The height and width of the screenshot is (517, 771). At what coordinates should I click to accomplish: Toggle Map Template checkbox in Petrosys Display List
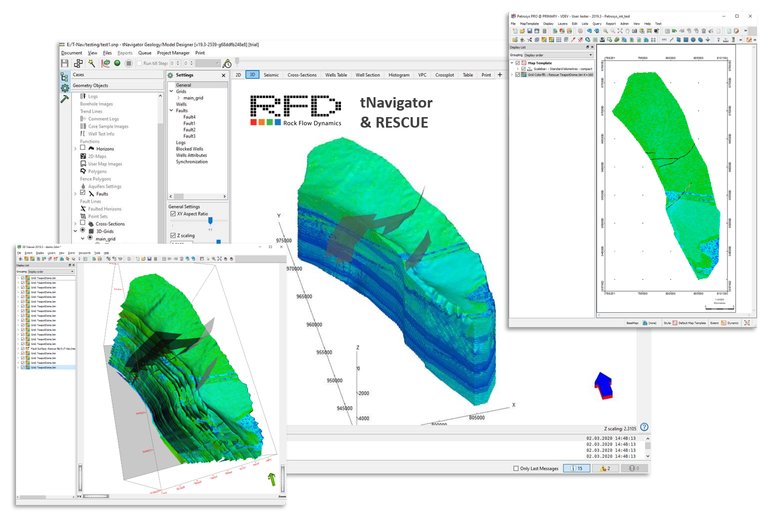coord(517,63)
